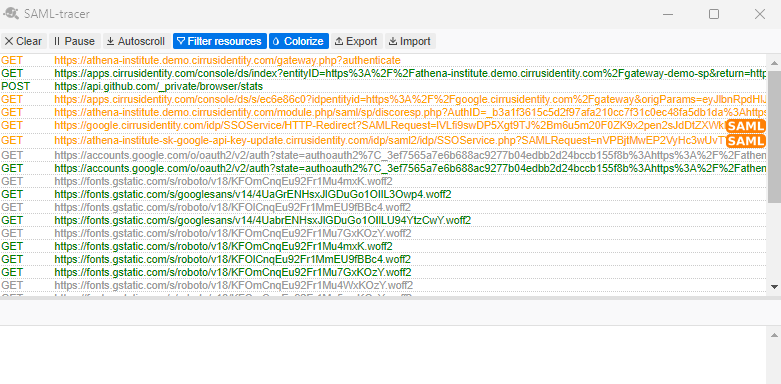Select the google.cirrusidentity.com SSOService HTTP-Redirect request
Screen dimensions: 781x384
click(384, 126)
